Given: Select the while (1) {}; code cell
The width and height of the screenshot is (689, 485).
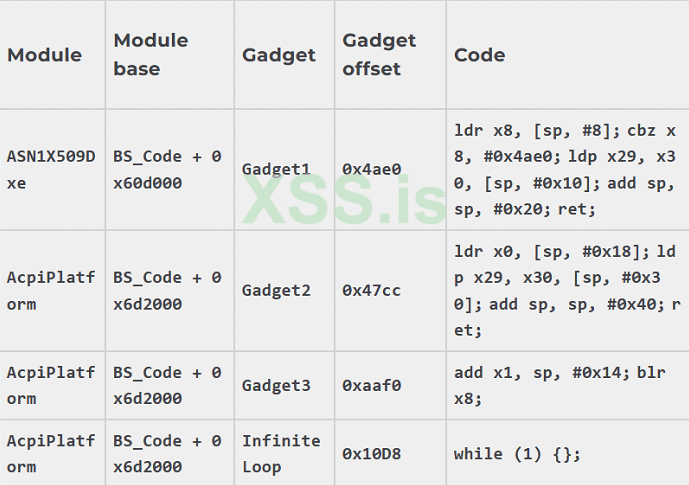Looking at the screenshot, I should (x=517, y=454).
